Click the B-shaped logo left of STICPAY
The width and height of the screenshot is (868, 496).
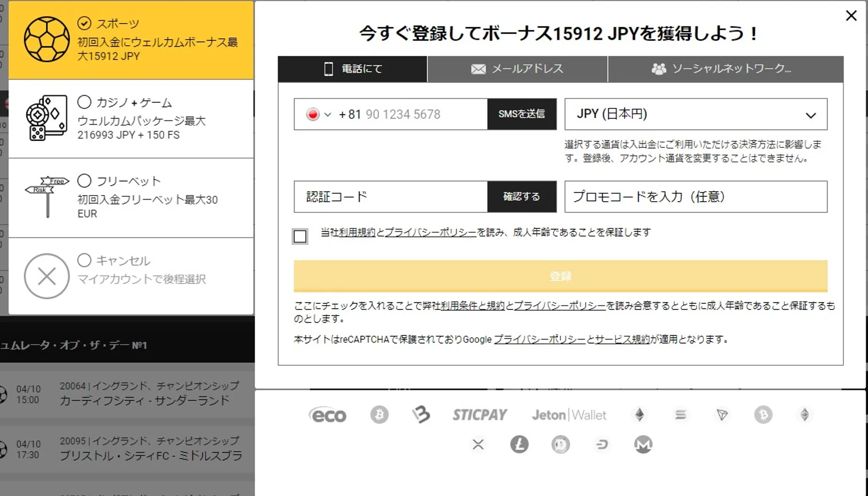coord(421,415)
